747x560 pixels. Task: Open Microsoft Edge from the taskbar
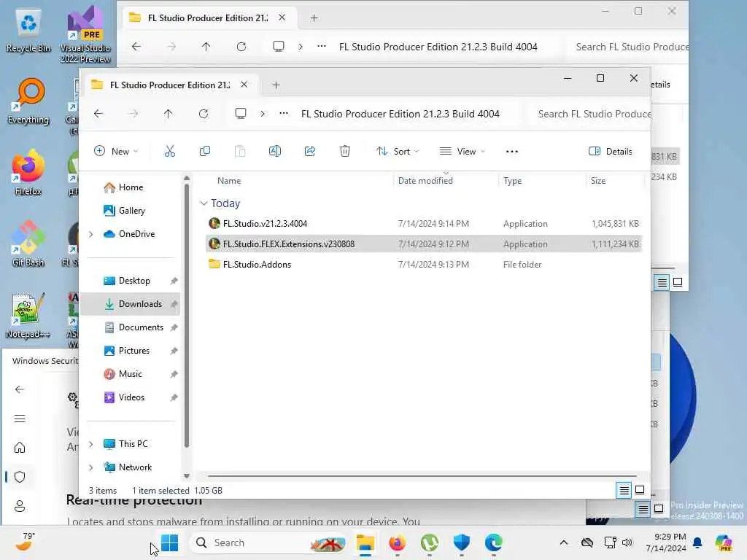pos(494,542)
